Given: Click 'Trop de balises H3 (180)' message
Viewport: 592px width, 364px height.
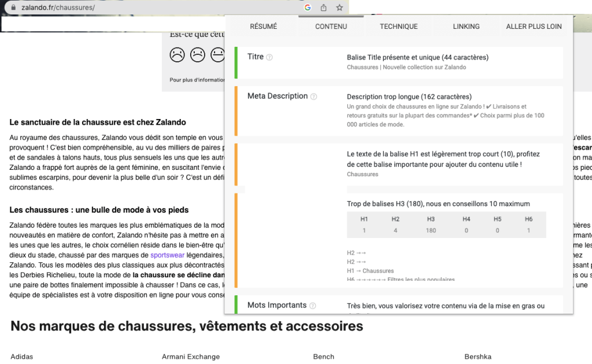Looking at the screenshot, I should click(438, 204).
